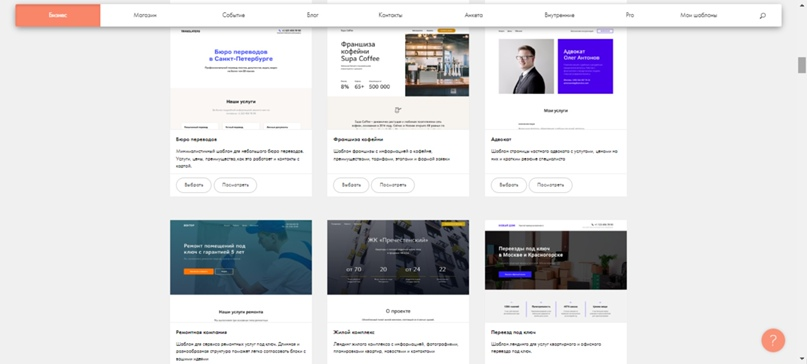
Task: Switch to the Анкета tab
Action: point(473,15)
